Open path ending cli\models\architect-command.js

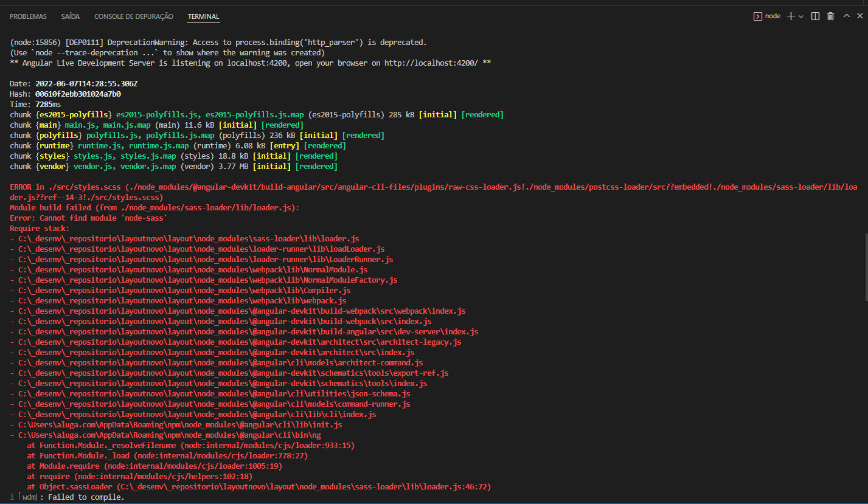221,363
